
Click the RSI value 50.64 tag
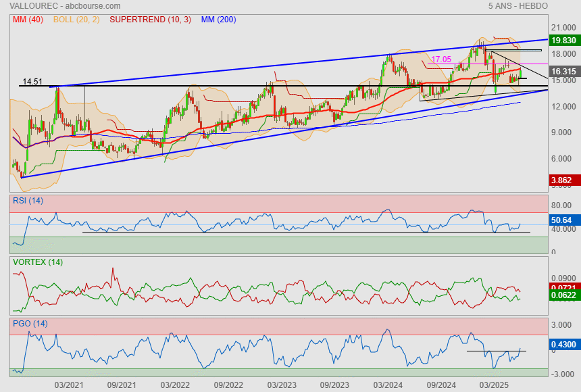coord(563,220)
